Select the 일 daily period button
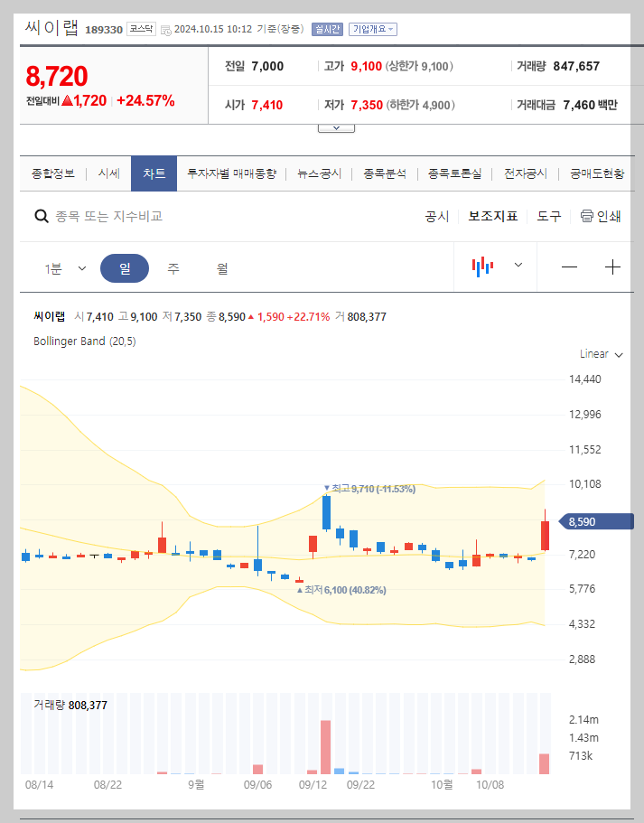644x823 pixels. (x=125, y=268)
